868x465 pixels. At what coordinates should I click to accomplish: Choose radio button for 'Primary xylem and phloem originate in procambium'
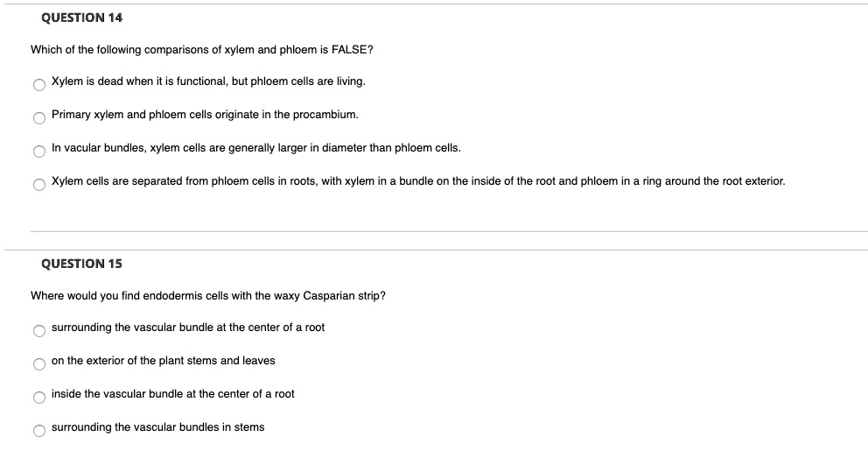point(39,118)
